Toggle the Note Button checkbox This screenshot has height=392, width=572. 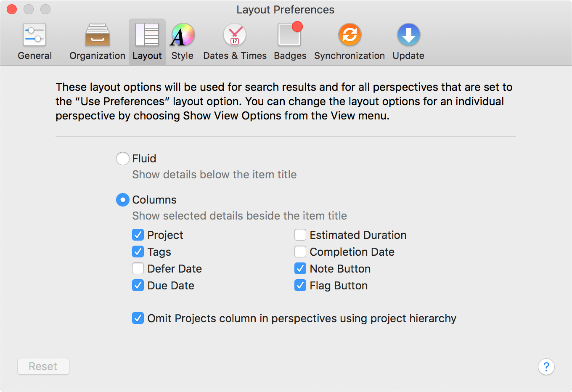pos(300,268)
